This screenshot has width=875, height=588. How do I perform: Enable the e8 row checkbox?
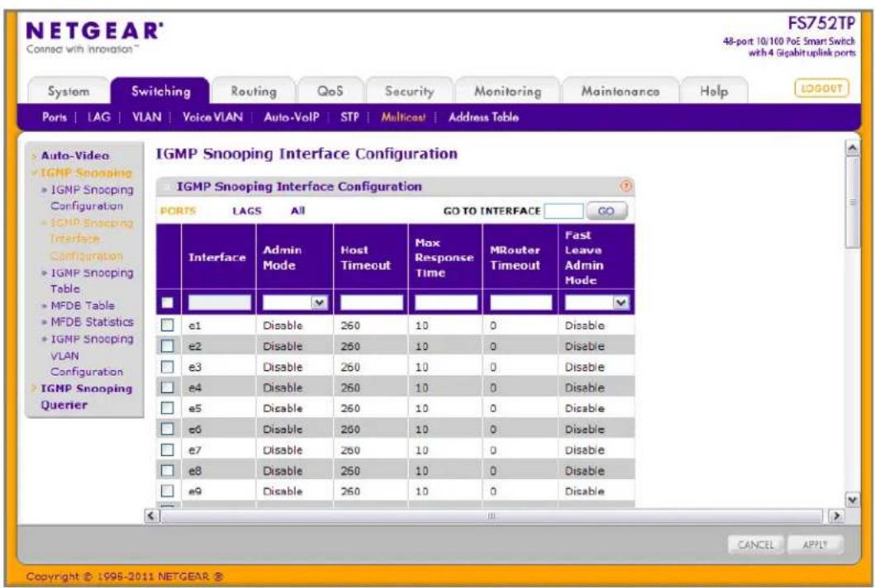[168, 470]
